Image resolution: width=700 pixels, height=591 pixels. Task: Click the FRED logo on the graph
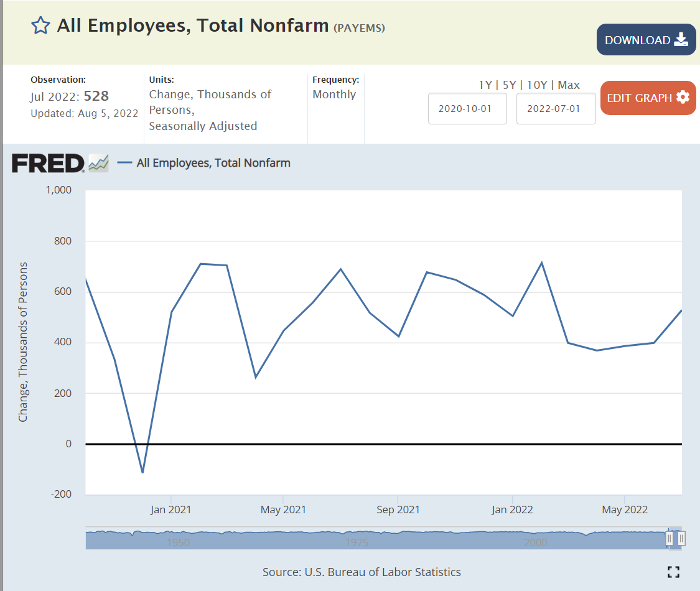tap(48, 163)
